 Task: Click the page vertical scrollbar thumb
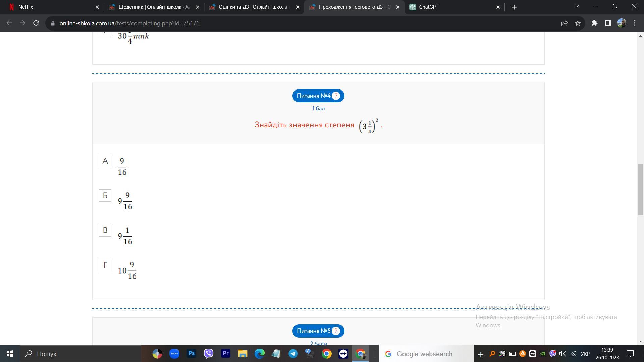[640, 189]
